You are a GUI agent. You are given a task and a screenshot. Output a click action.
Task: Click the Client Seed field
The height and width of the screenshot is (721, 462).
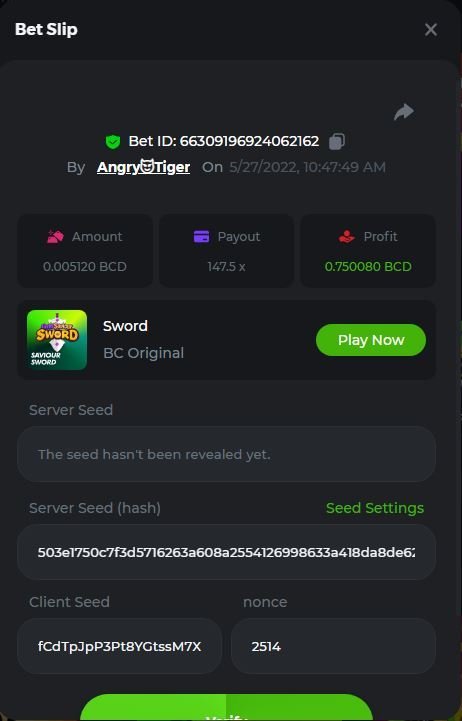[x=120, y=647]
